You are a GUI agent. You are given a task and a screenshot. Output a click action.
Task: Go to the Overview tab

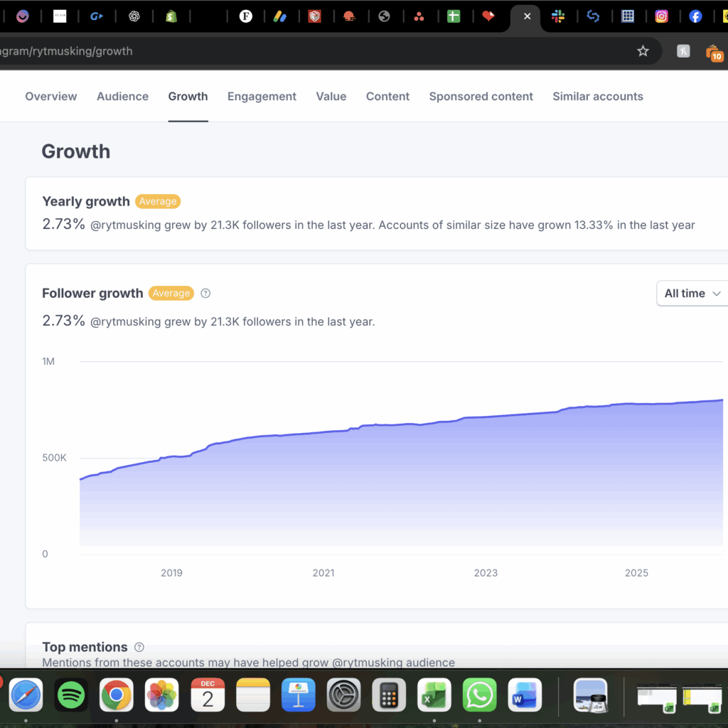click(x=51, y=97)
